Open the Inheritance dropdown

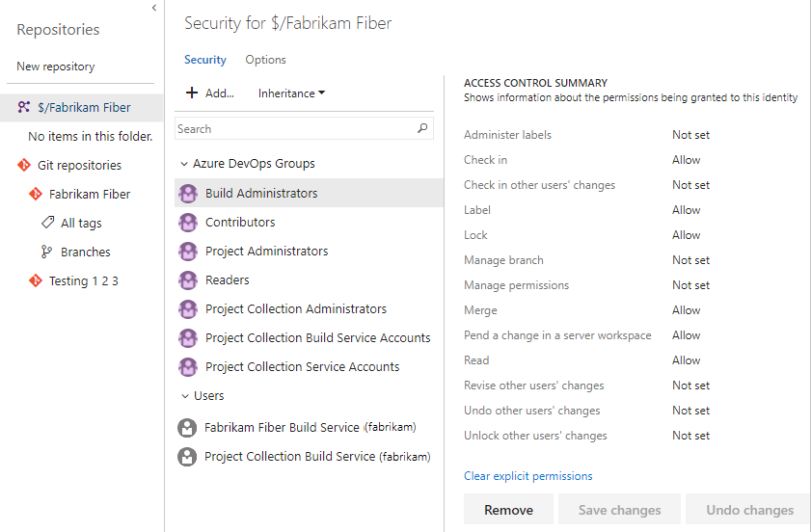(291, 93)
